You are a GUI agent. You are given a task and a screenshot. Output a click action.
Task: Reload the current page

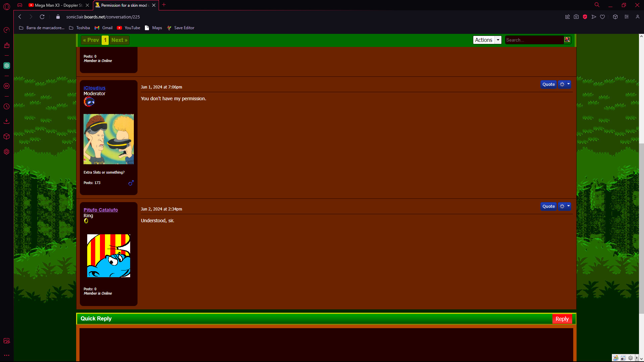(x=42, y=17)
